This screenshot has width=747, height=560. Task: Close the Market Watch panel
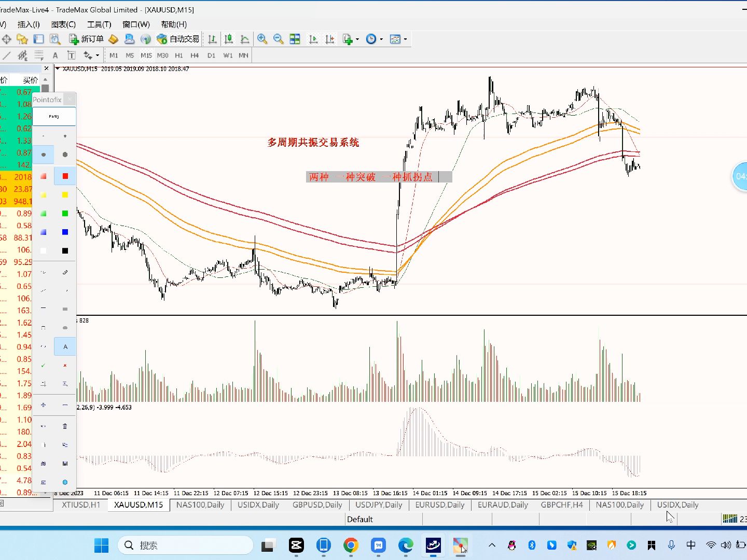click(x=47, y=68)
